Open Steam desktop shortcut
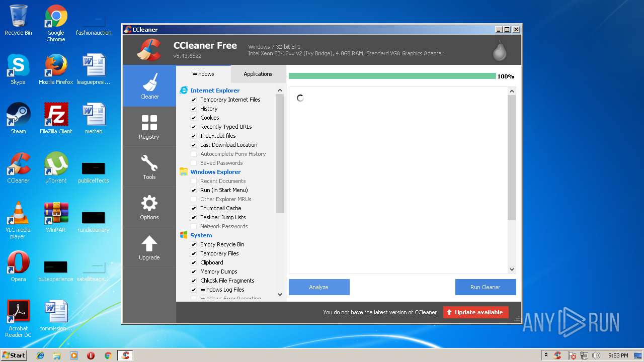This screenshot has height=362, width=644. point(18,119)
